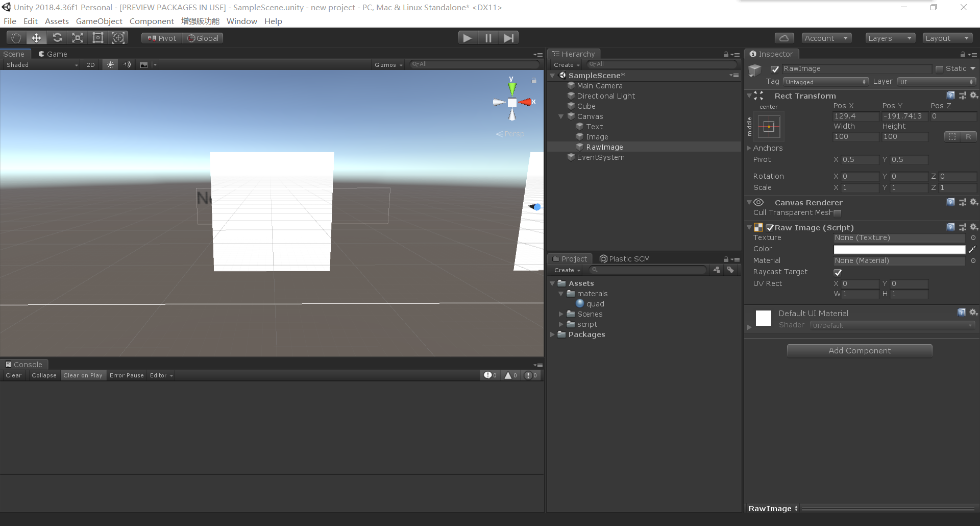Collapse the Canvas object in Hierarchy
Screen dimensions: 980x526
(561, 116)
